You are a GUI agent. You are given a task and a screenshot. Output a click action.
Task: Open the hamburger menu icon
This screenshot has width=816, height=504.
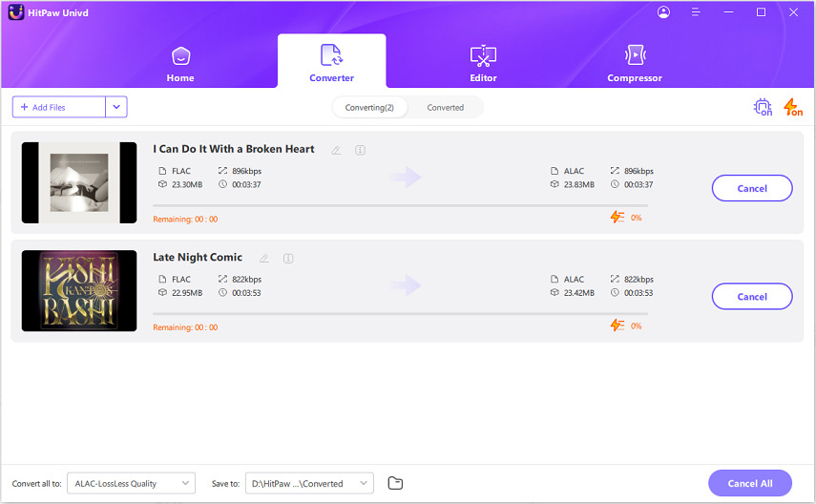tap(696, 12)
